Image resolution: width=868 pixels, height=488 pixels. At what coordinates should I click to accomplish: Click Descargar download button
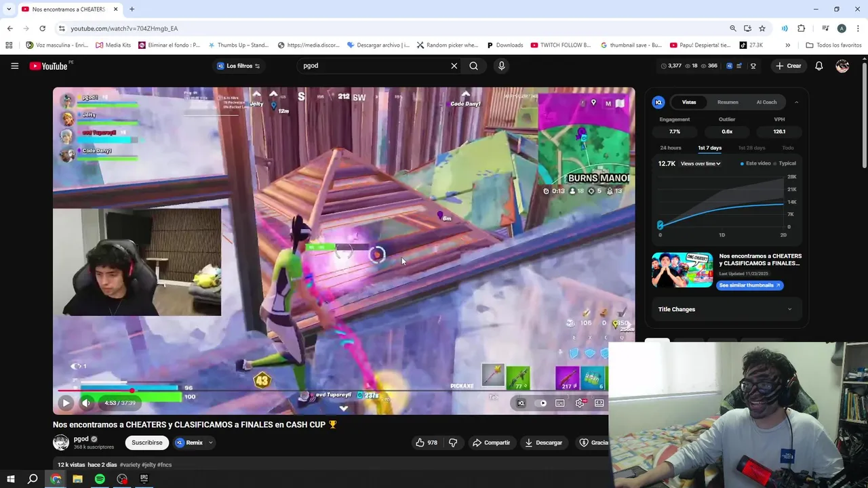click(x=543, y=443)
